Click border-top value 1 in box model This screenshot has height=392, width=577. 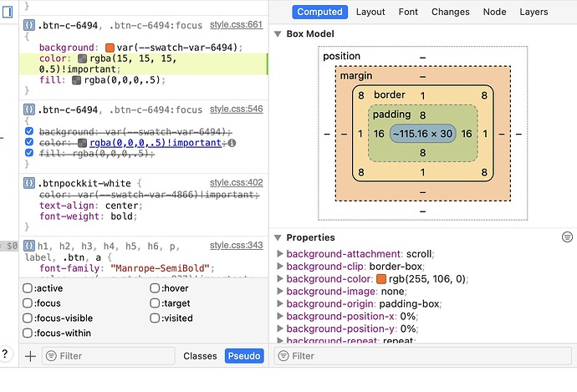[x=422, y=95]
